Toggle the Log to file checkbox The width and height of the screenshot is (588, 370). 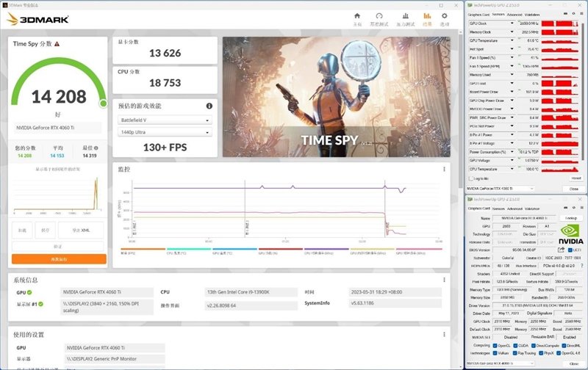click(x=471, y=178)
